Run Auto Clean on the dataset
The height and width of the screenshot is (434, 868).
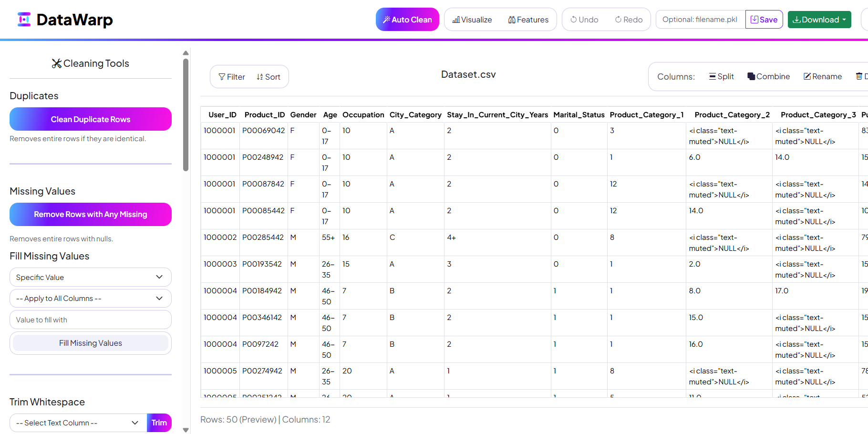coord(407,20)
